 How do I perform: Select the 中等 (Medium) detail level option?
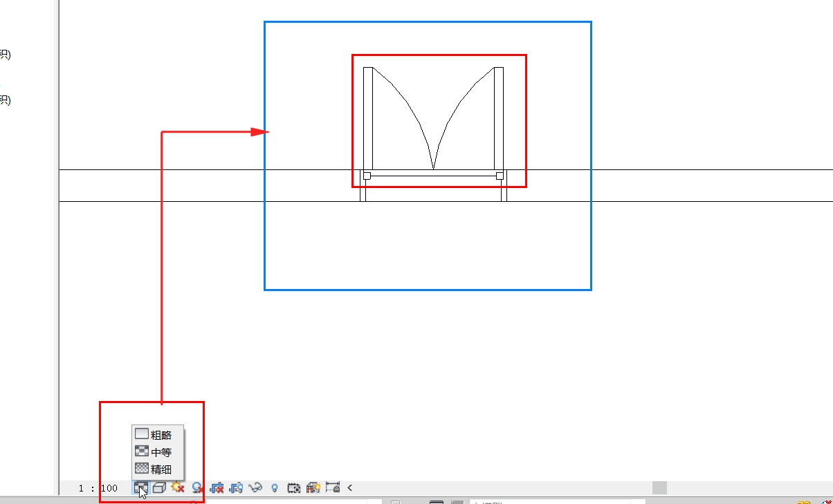click(154, 452)
